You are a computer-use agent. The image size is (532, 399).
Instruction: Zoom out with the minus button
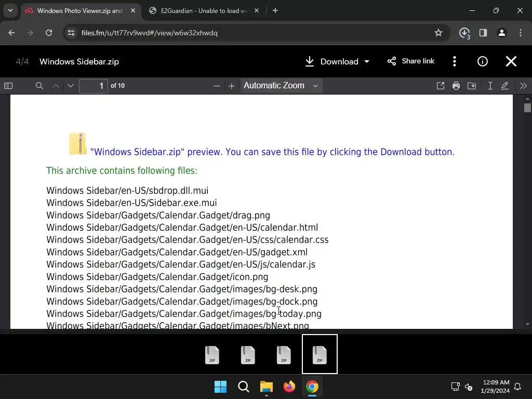pos(217,86)
